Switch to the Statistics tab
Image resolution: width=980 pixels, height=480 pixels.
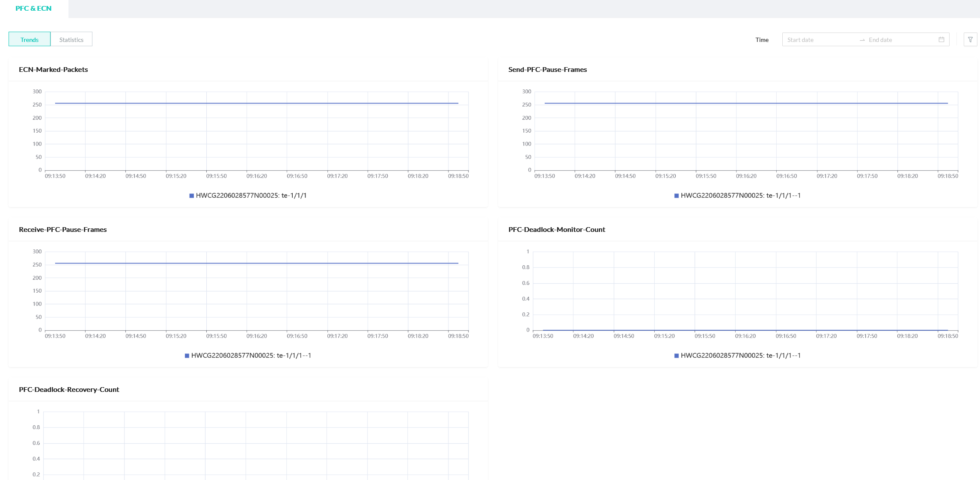[71, 39]
